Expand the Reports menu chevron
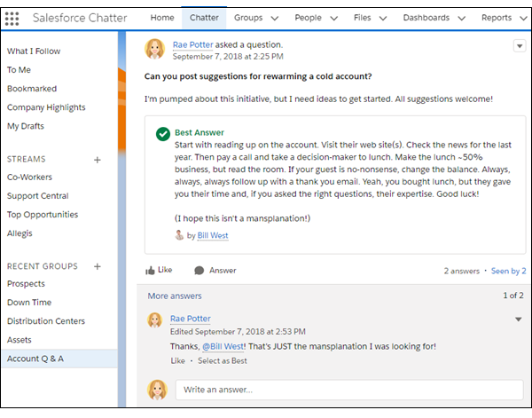 (523, 19)
